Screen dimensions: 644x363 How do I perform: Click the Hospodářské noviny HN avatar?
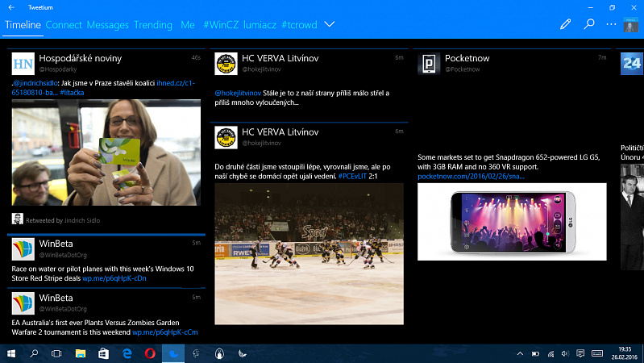pyautogui.click(x=23, y=64)
